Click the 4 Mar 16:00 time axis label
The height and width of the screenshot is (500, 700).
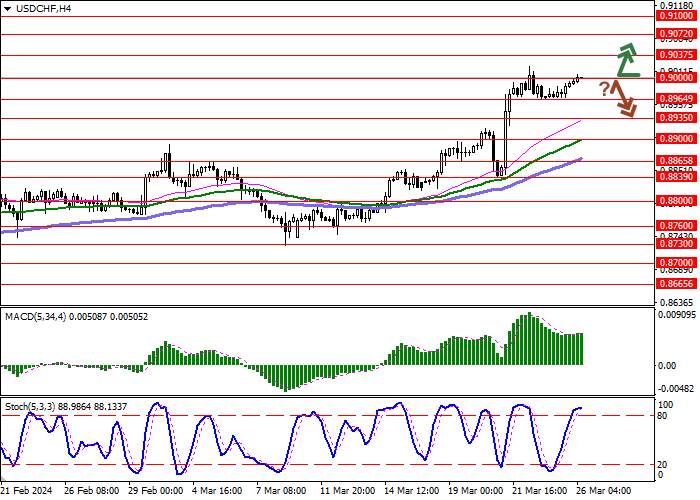pos(217,491)
